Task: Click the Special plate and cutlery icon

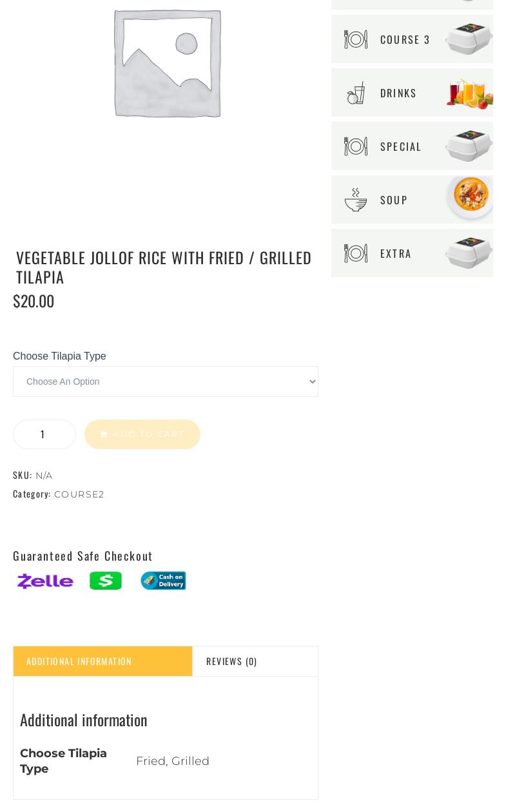Action: pyautogui.click(x=355, y=146)
